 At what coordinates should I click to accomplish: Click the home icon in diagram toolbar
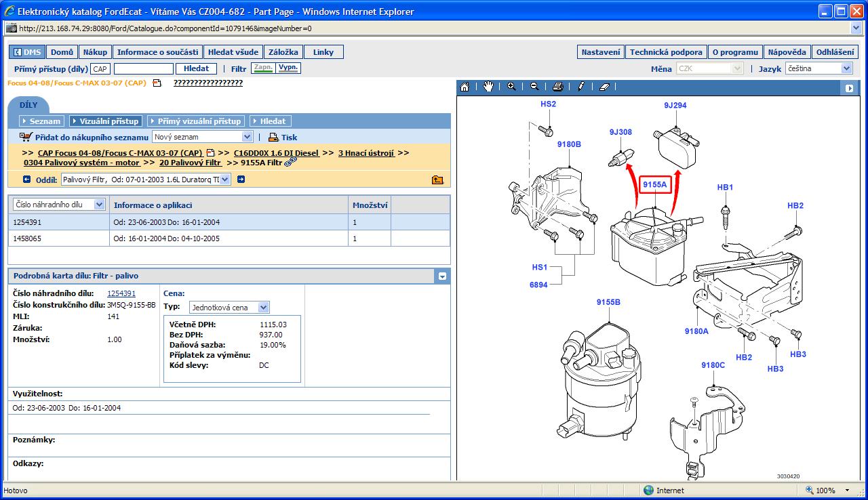coord(465,87)
